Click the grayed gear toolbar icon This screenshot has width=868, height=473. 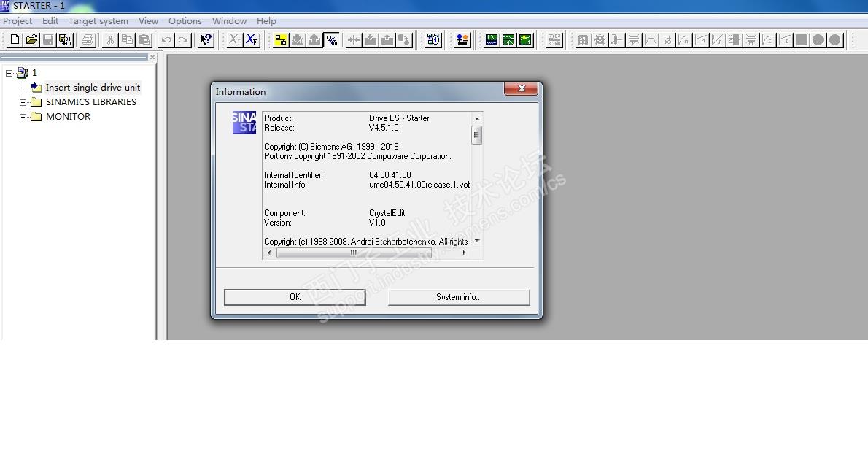pyautogui.click(x=600, y=40)
